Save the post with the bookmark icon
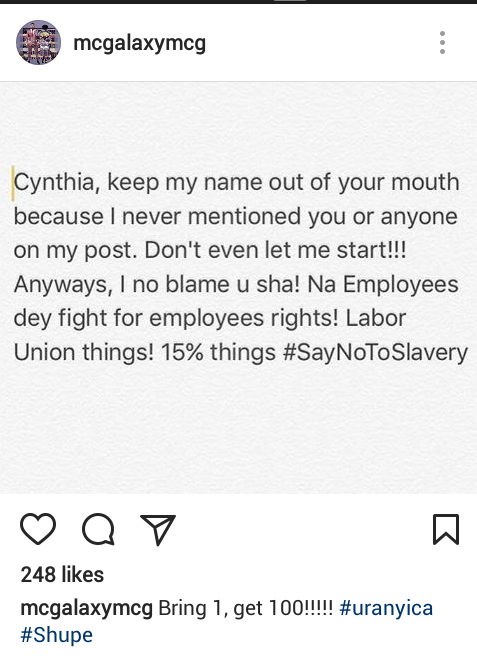 tap(446, 529)
